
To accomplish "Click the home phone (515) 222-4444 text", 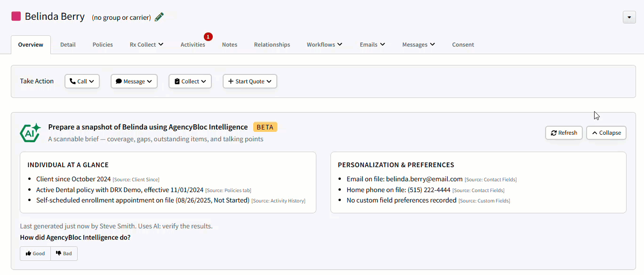I will point(429,190).
